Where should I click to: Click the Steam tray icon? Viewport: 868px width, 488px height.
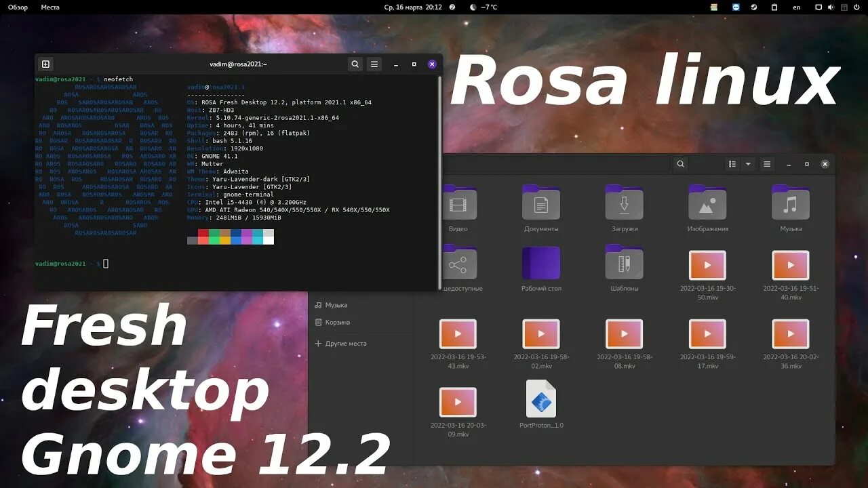tap(754, 7)
